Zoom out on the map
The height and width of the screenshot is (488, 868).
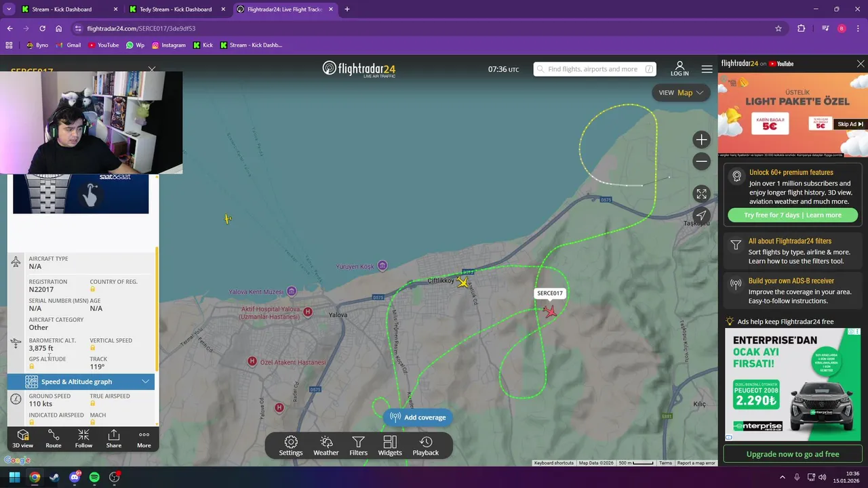tap(701, 161)
